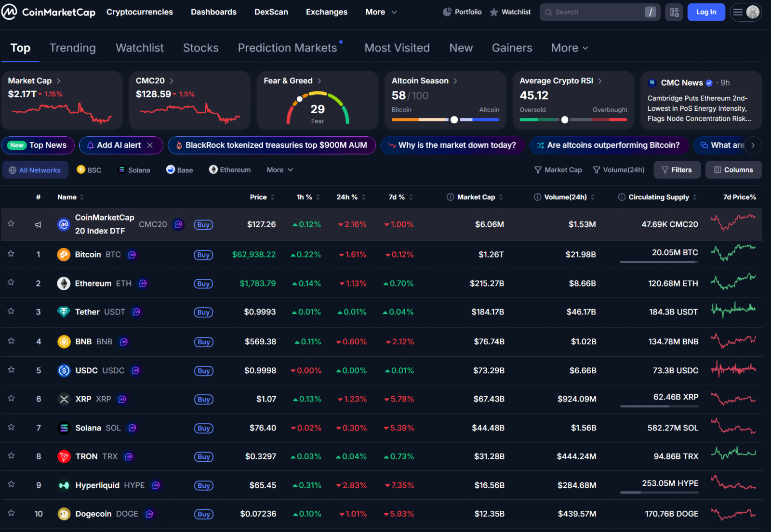Dismiss the Add AI alert chip
Screen dimensions: 771x532
pos(150,145)
